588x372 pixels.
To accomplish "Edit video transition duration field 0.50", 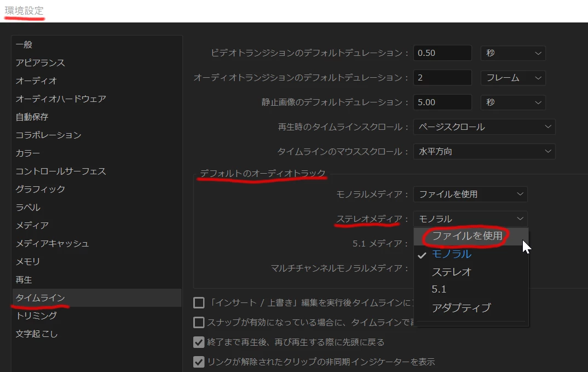I will click(442, 53).
